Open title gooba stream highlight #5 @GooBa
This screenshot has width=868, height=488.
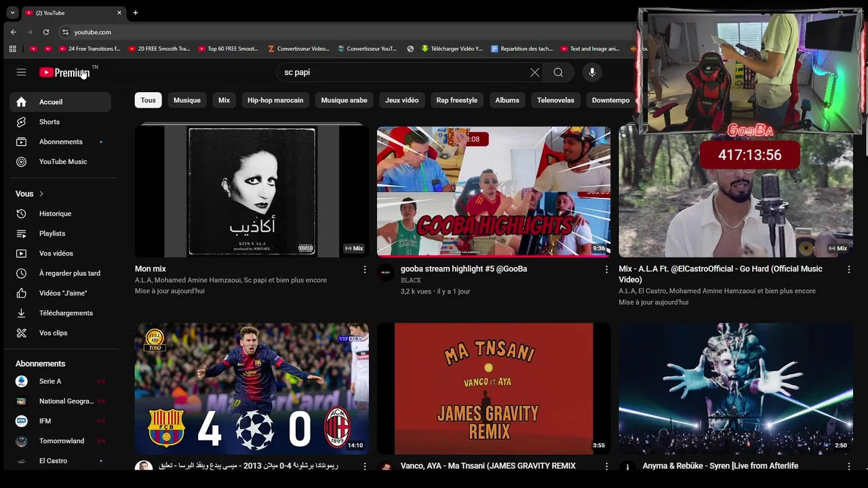coord(464,269)
